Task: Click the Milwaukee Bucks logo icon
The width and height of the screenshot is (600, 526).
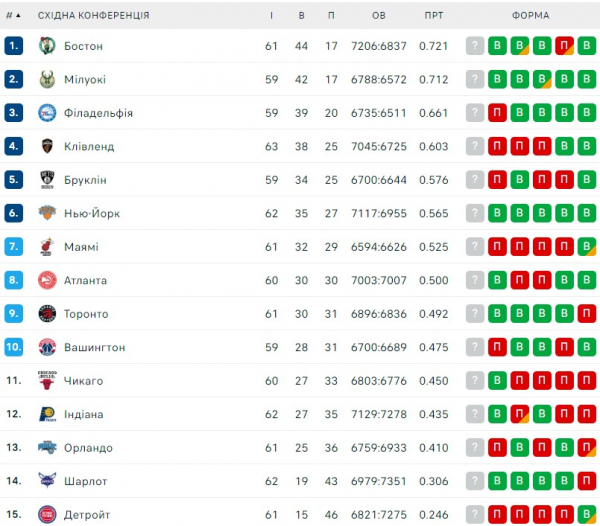Action: click(x=45, y=79)
